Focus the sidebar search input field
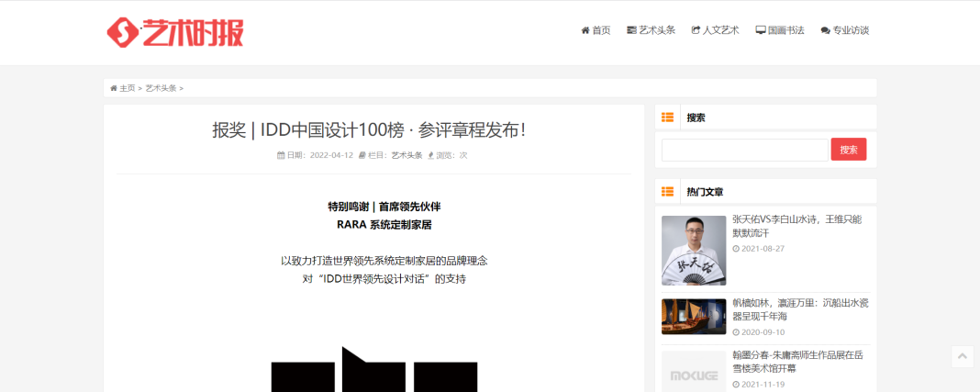Viewport: 980px width, 392px height. pos(745,150)
